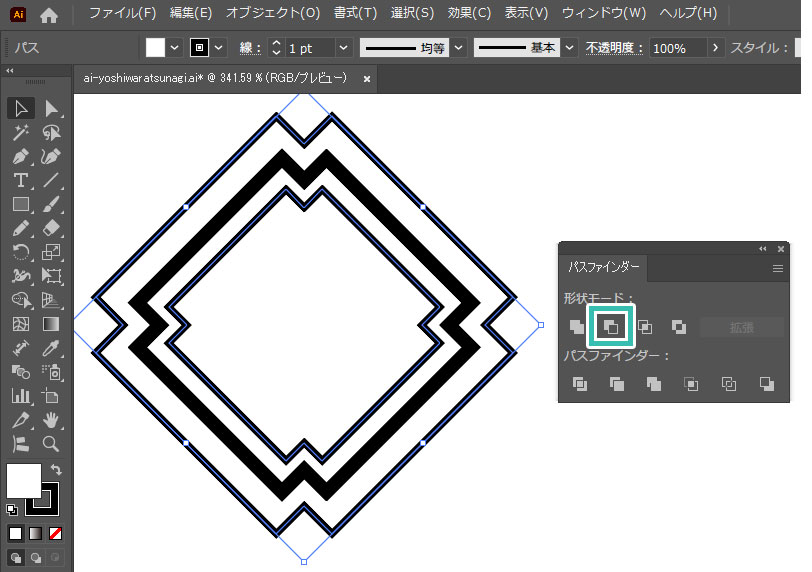Expand the fill color dropdown in control bar
The width and height of the screenshot is (812, 572).
click(x=175, y=48)
